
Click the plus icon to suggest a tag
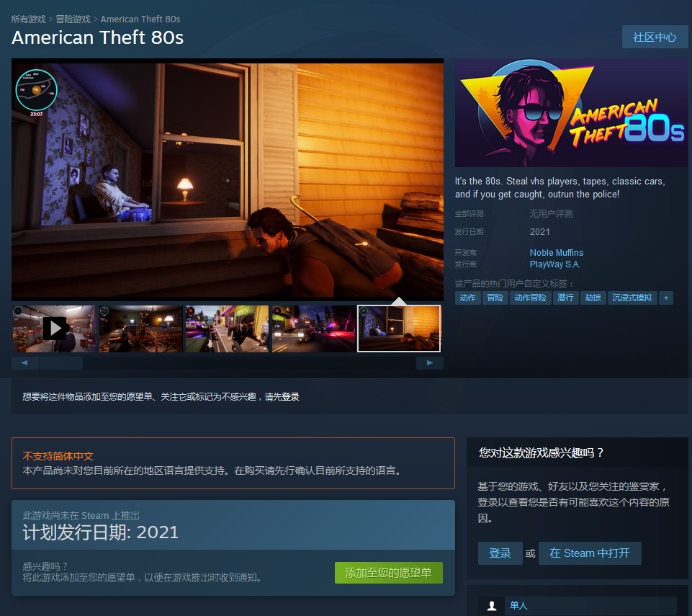click(x=665, y=297)
